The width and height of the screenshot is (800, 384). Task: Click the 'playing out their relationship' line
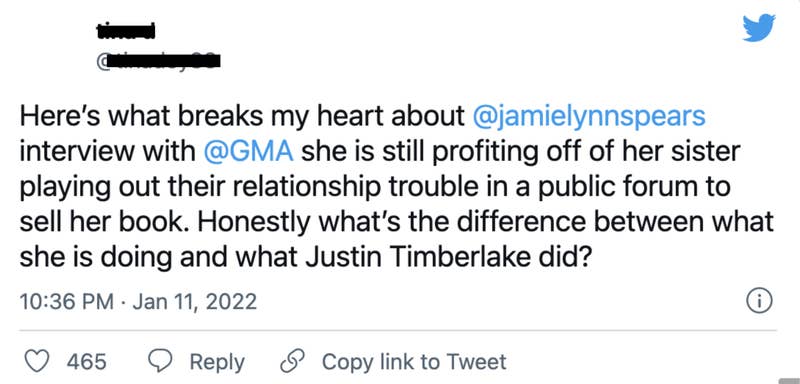tap(375, 188)
